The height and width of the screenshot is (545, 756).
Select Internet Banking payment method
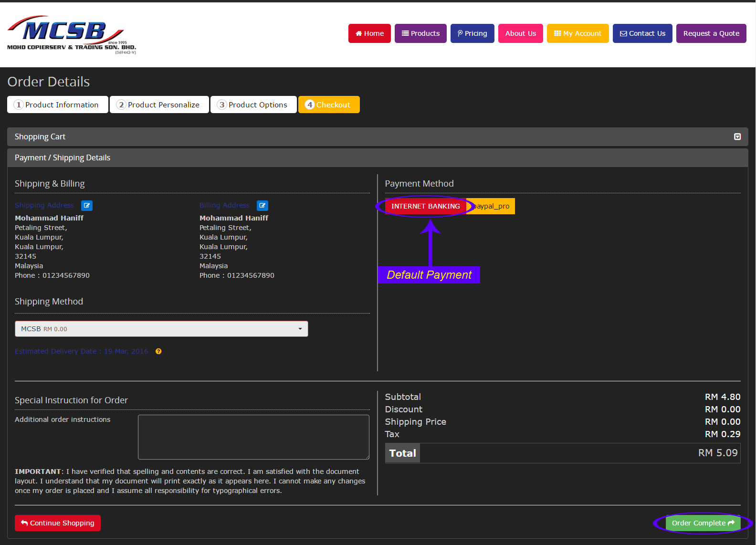tap(426, 206)
